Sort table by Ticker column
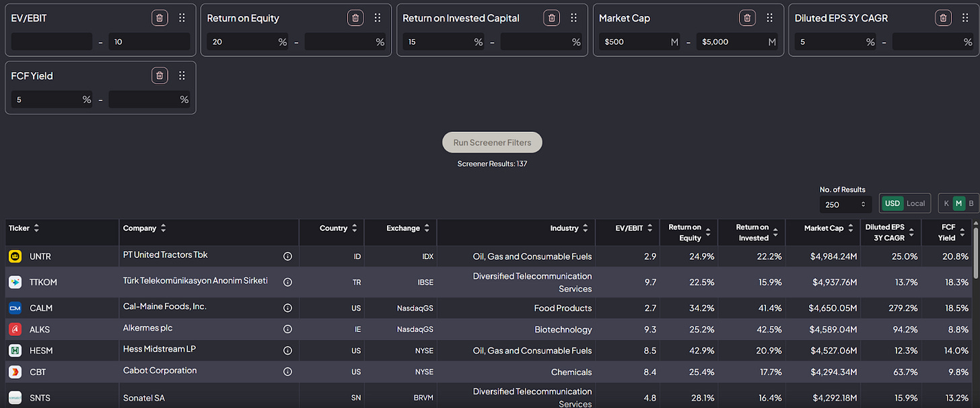The height and width of the screenshot is (408, 980). tap(36, 228)
